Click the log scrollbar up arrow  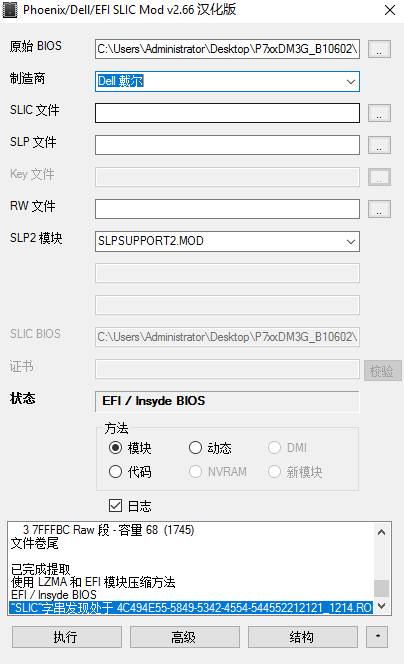(x=382, y=532)
